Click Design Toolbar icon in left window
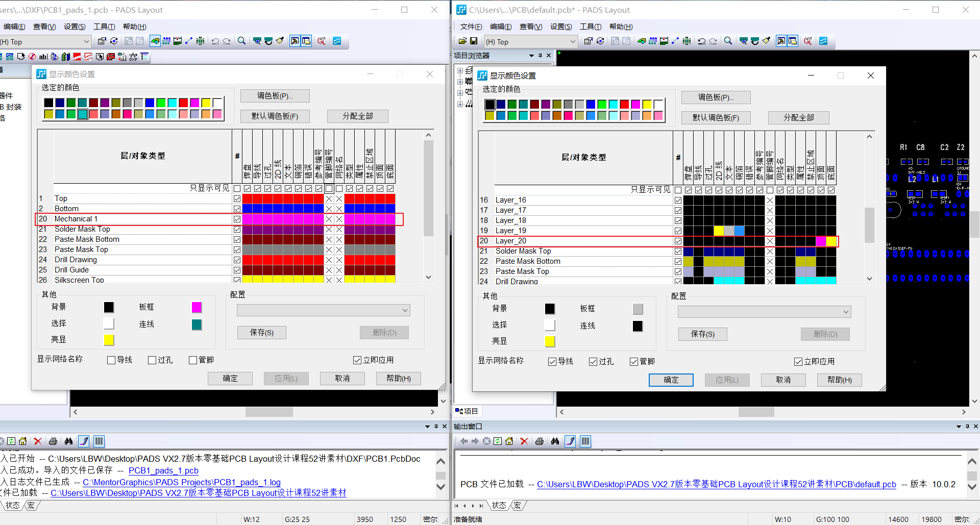 point(166,41)
